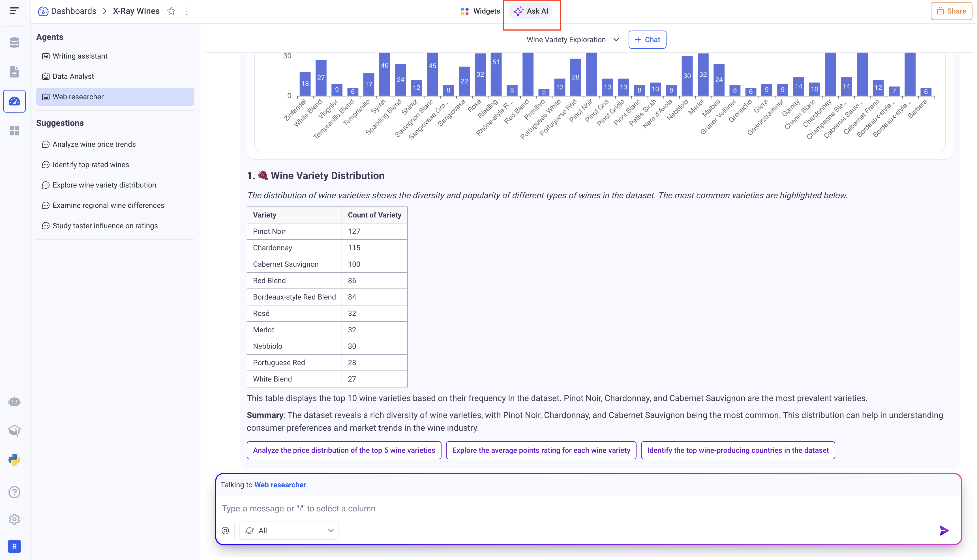Click the Share button

951,11
